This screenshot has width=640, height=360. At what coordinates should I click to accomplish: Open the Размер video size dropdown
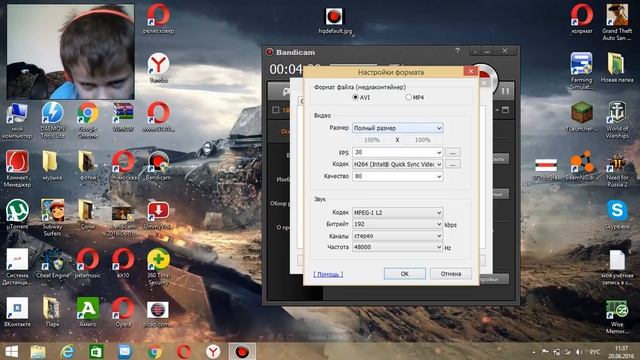click(x=398, y=128)
